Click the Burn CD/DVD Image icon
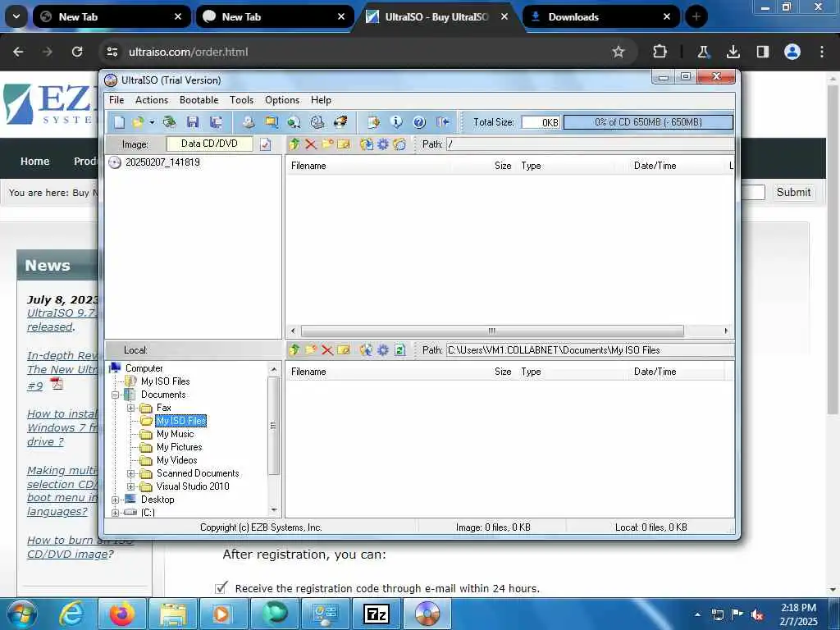This screenshot has width=840, height=630. [340, 122]
